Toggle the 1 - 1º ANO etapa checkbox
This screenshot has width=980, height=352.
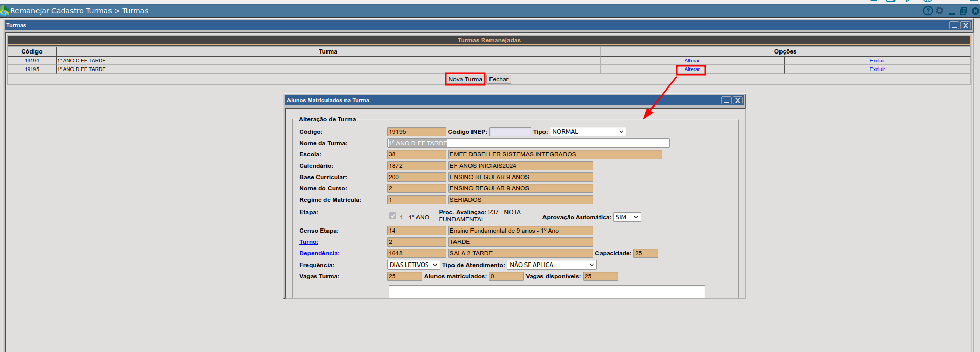[x=393, y=216]
